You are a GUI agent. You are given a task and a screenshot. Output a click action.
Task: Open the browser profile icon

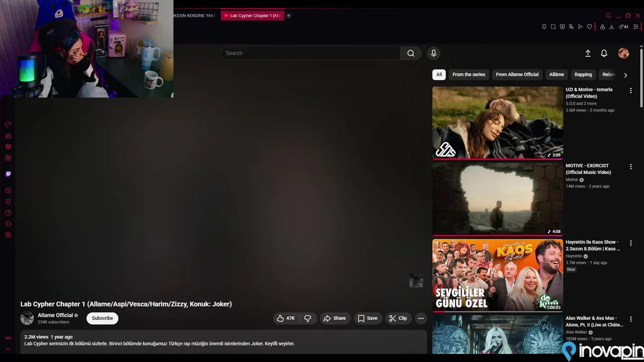602,27
